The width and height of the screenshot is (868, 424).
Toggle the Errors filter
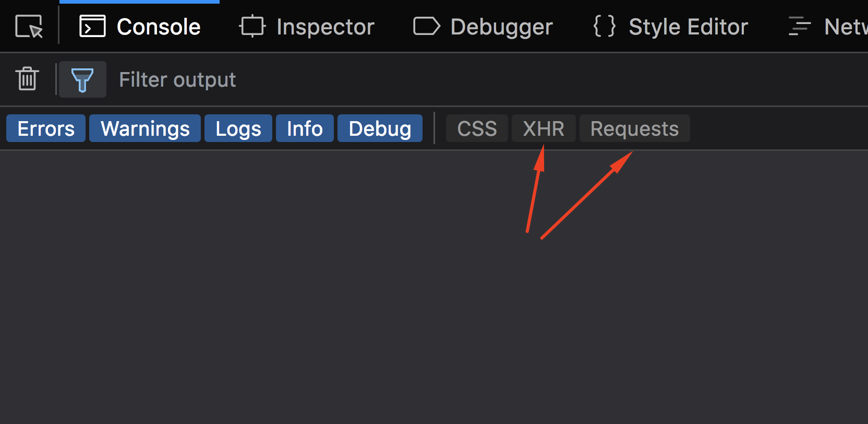tap(46, 128)
